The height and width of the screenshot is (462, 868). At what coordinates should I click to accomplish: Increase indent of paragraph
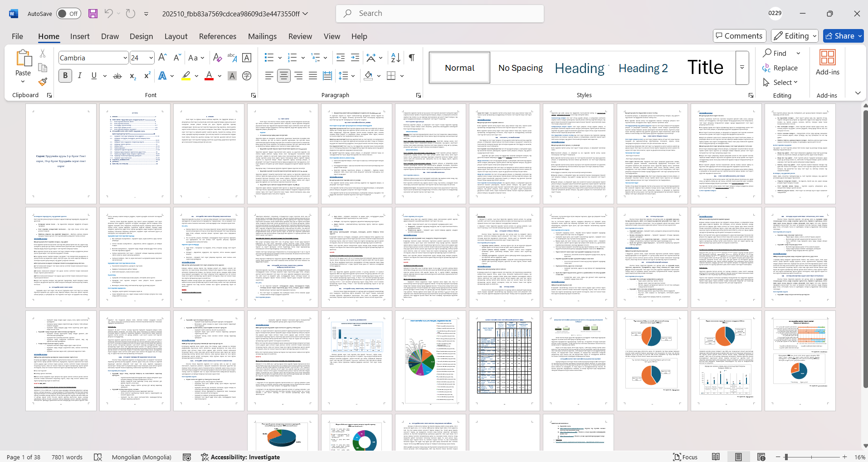pyautogui.click(x=355, y=58)
